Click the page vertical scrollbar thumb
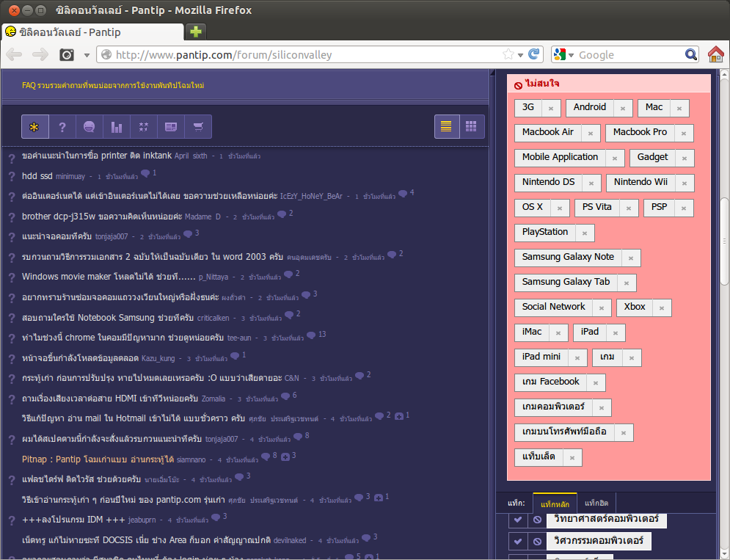The width and height of the screenshot is (730, 560). tap(724, 241)
